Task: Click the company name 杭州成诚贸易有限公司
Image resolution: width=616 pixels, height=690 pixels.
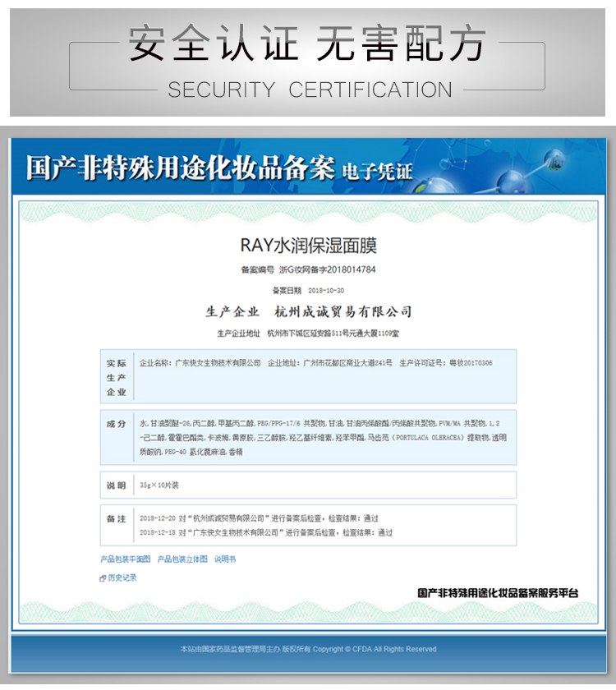Action: (x=343, y=312)
